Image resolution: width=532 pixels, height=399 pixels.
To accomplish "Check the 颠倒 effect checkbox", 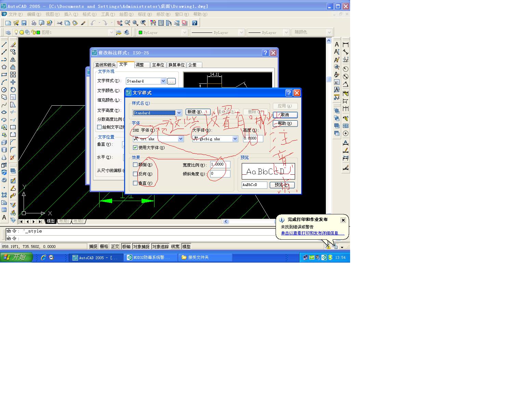I will click(135, 165).
